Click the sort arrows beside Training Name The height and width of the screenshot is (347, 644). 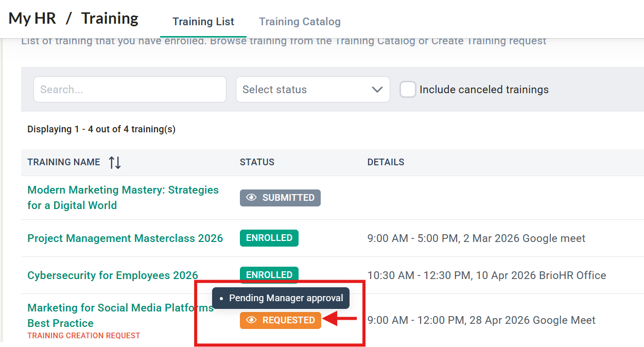click(115, 163)
